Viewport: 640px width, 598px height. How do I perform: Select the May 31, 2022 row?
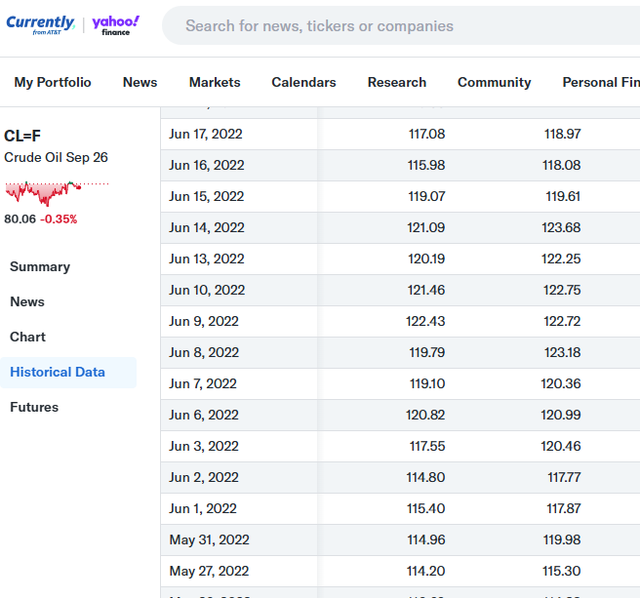click(x=400, y=540)
